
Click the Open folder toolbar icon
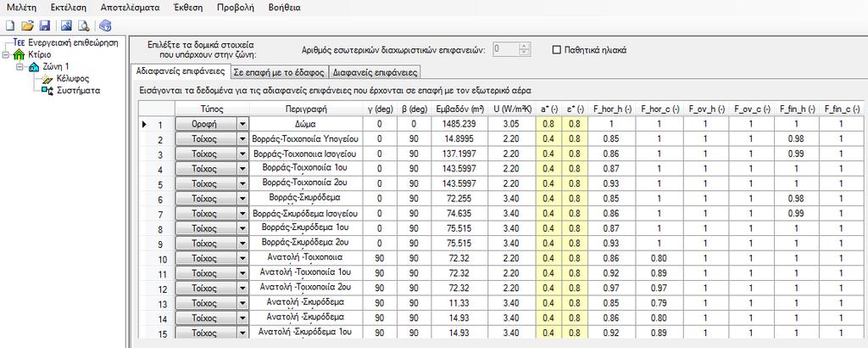(28, 25)
